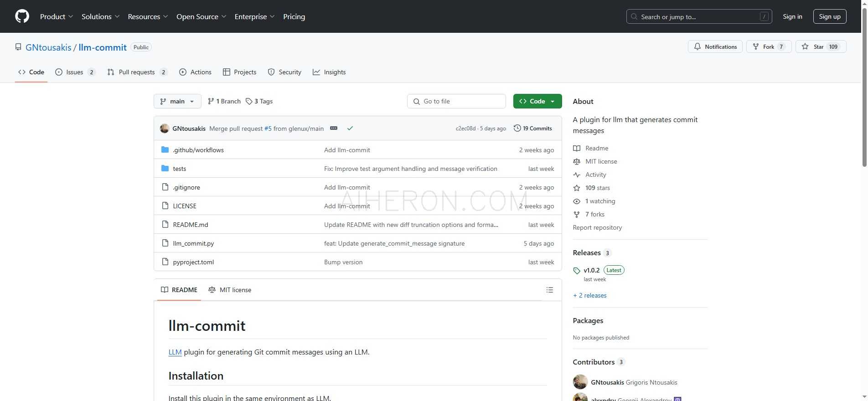This screenshot has width=868, height=401.
Task: Select the README tab
Action: click(x=179, y=290)
